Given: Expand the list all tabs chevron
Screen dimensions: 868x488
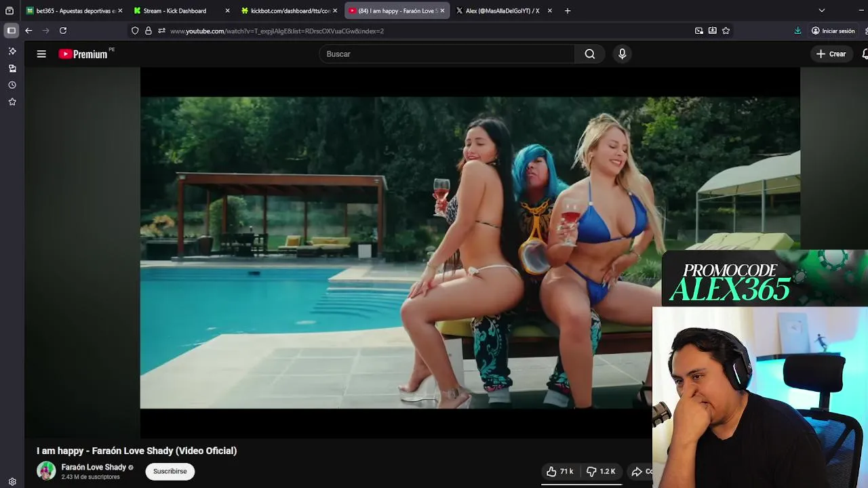Looking at the screenshot, I should click(x=822, y=11).
